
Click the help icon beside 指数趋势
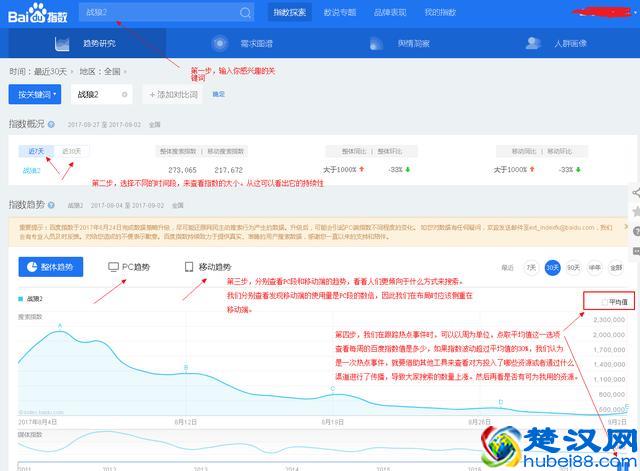pyautogui.click(x=51, y=205)
